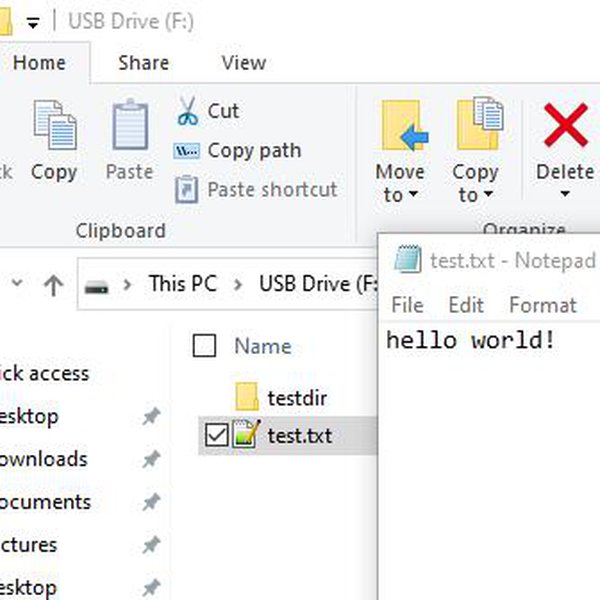The image size is (600, 600).
Task: Sort files by the Name column header
Action: pyautogui.click(x=262, y=346)
